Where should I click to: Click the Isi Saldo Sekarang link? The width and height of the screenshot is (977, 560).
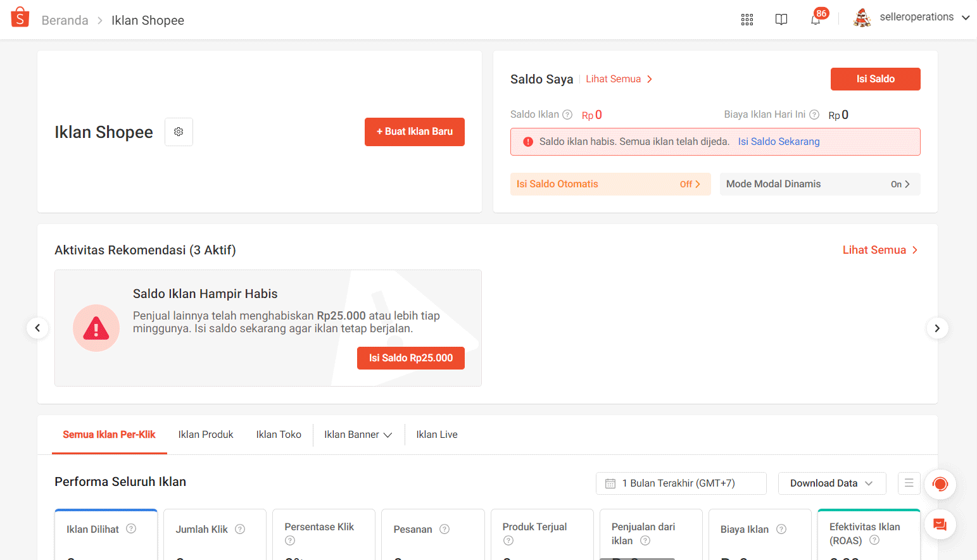[x=778, y=142]
